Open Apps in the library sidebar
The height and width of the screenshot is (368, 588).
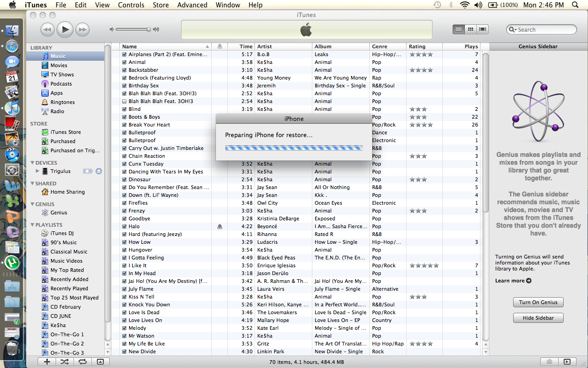coord(57,93)
